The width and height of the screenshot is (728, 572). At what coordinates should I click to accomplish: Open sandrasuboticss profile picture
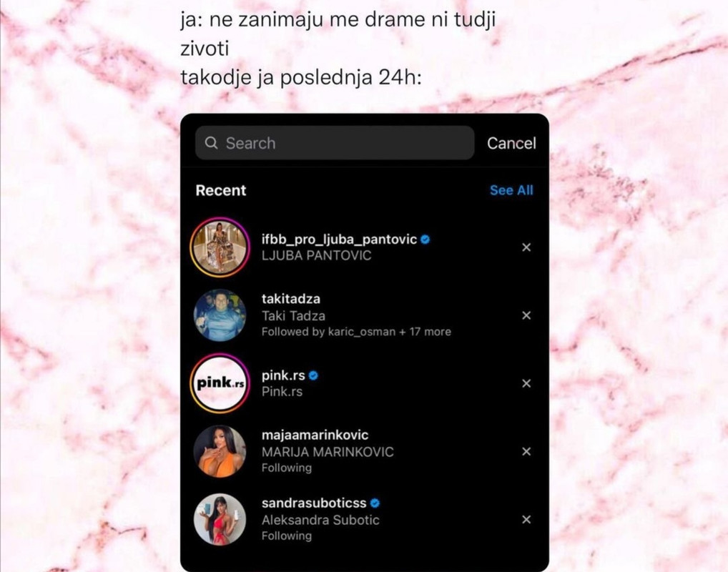click(220, 520)
